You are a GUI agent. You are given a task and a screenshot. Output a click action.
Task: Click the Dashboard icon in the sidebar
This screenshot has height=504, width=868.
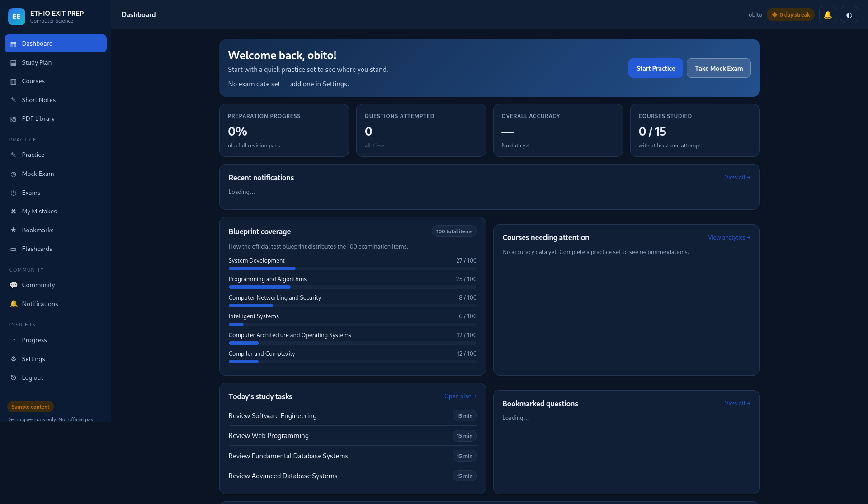[x=14, y=44]
